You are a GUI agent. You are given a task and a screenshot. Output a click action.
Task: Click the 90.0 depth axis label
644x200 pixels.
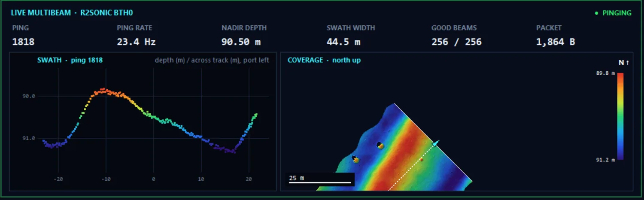(29, 96)
